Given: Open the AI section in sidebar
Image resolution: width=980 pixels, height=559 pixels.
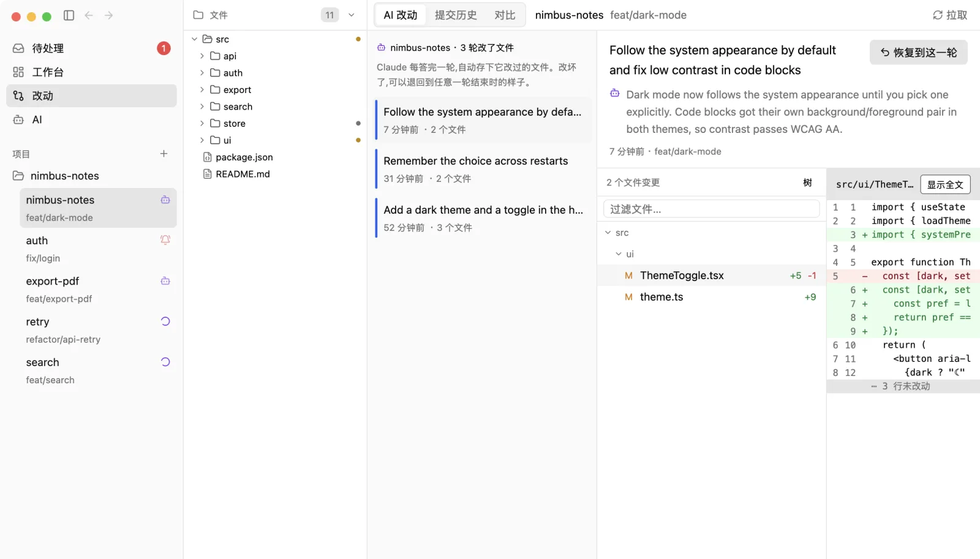Looking at the screenshot, I should coord(91,120).
